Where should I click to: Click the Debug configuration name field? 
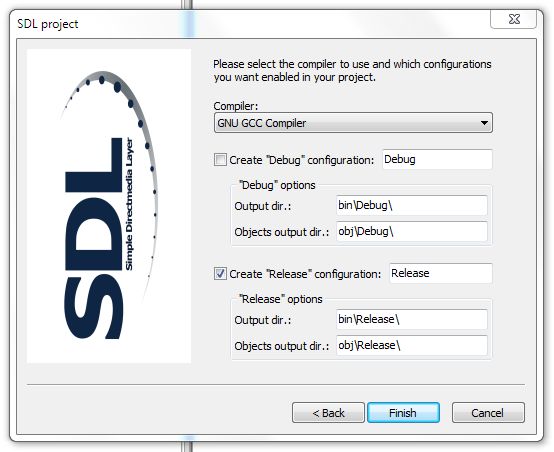tap(437, 159)
